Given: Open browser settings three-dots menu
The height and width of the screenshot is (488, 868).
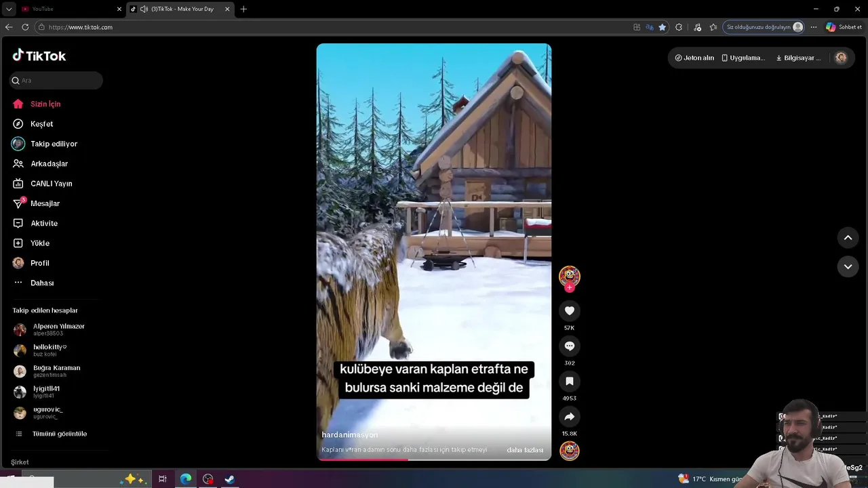Looking at the screenshot, I should 813,27.
